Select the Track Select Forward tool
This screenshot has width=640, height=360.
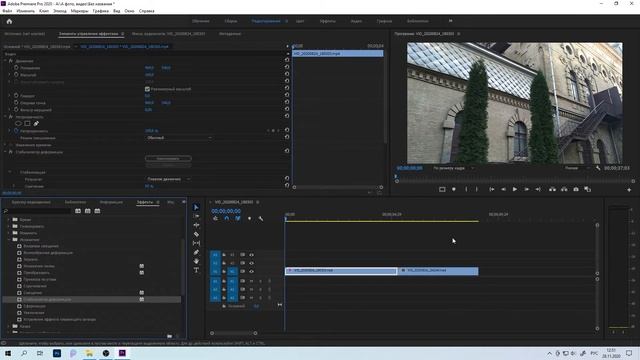(x=196, y=216)
